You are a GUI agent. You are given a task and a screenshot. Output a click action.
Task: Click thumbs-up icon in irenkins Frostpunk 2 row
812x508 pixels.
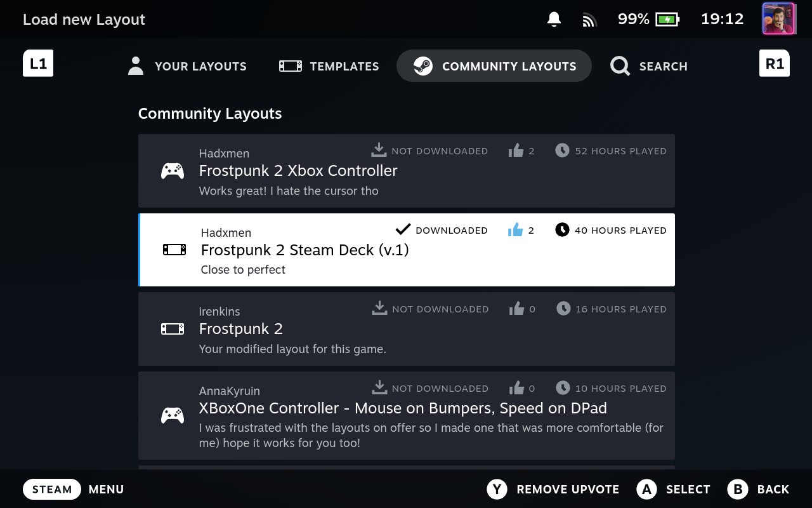click(x=516, y=309)
